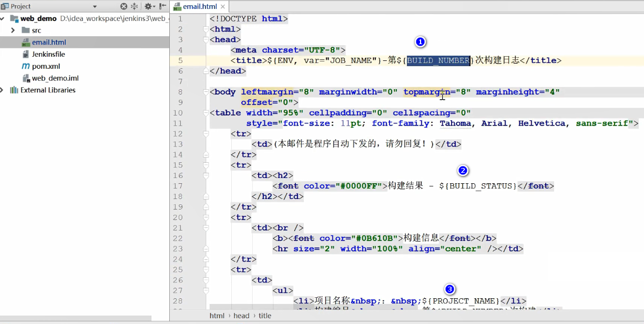Click cellspacing="0" on line 10
The width and height of the screenshot is (644, 324).
pos(432,113)
